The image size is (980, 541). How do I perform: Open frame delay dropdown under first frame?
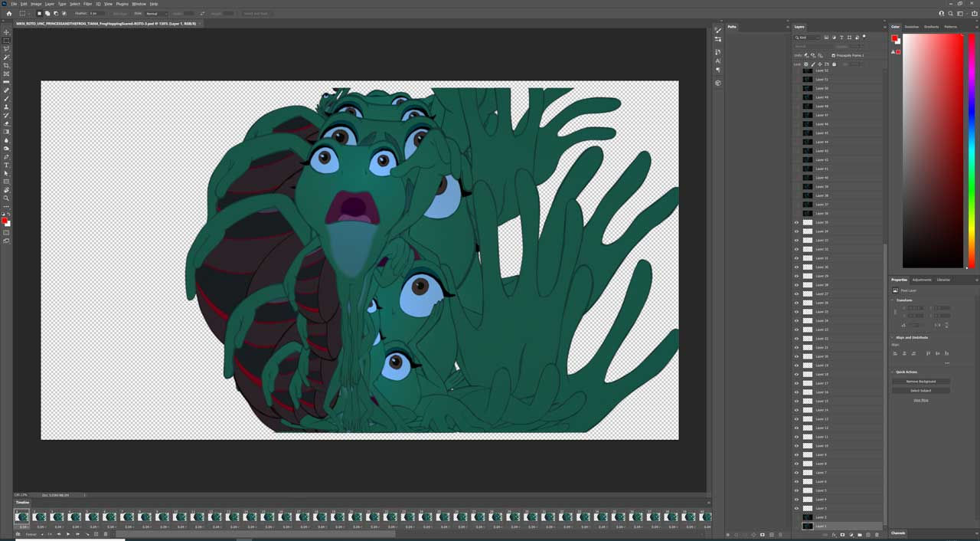tap(23, 526)
